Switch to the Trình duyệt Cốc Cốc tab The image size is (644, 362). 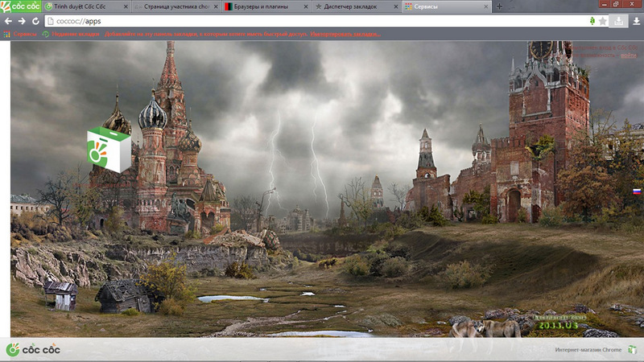(x=86, y=6)
